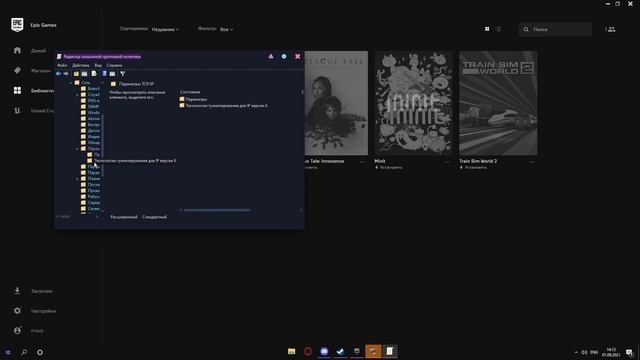
Task: Open the sort order dropdown
Action: pyautogui.click(x=165, y=29)
